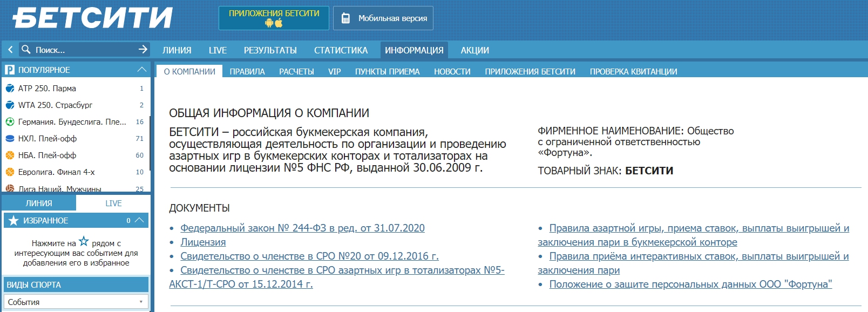Click football icon next to Германия. Бундеслига

coord(10,121)
